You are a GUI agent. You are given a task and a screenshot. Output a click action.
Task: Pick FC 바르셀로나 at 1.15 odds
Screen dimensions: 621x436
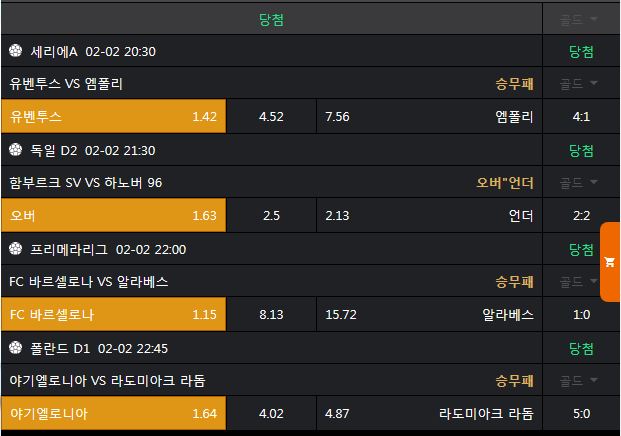113,315
